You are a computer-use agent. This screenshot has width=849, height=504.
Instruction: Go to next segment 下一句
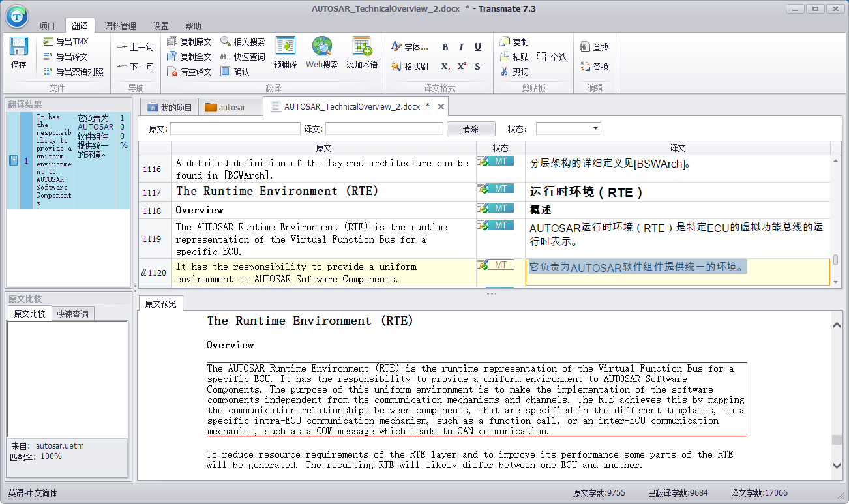point(135,67)
